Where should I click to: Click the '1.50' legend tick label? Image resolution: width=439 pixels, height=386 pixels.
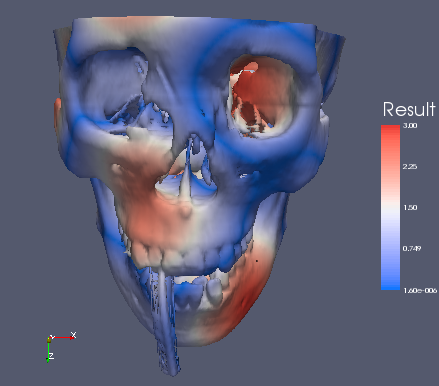(x=410, y=208)
